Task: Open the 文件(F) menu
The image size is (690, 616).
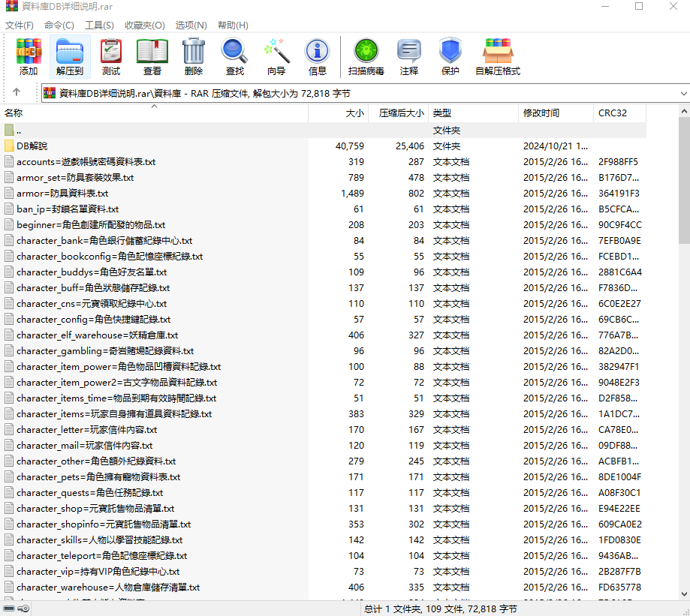Action: (x=20, y=25)
